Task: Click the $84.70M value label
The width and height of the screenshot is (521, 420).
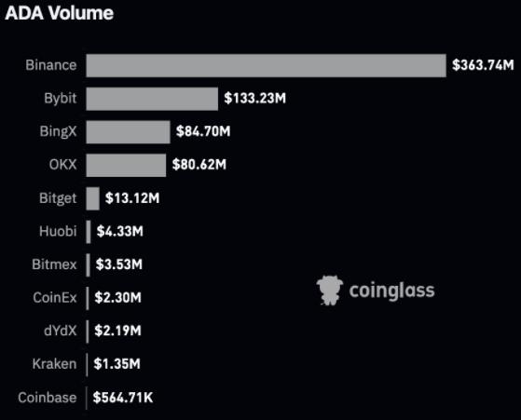Action: (203, 131)
